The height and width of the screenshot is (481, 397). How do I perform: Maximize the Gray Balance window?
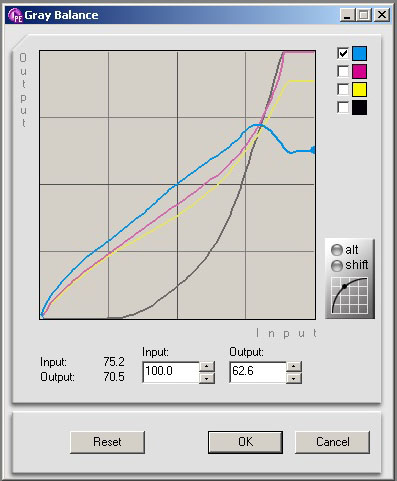[364, 15]
